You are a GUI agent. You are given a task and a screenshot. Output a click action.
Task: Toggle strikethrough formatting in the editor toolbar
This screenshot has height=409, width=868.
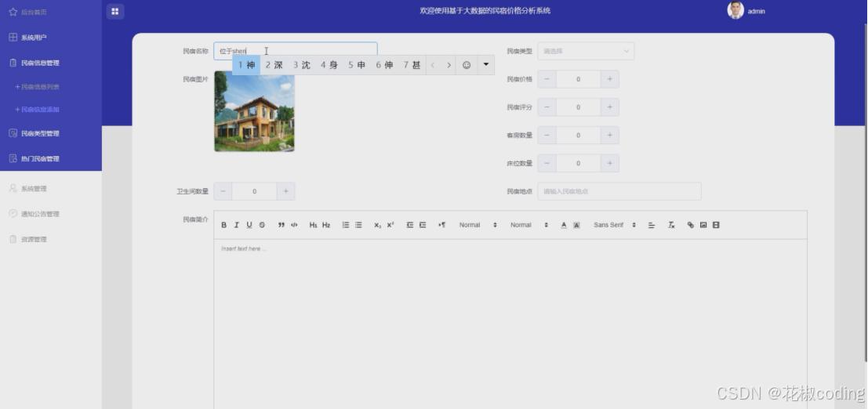point(262,225)
